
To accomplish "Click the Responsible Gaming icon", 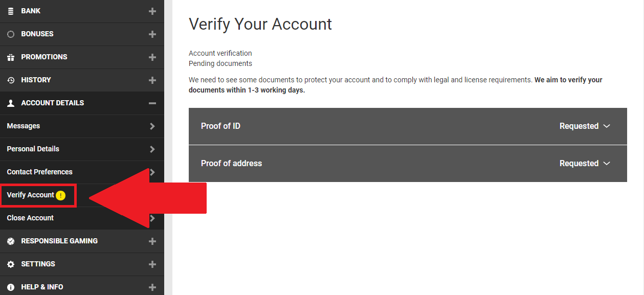I will [11, 241].
